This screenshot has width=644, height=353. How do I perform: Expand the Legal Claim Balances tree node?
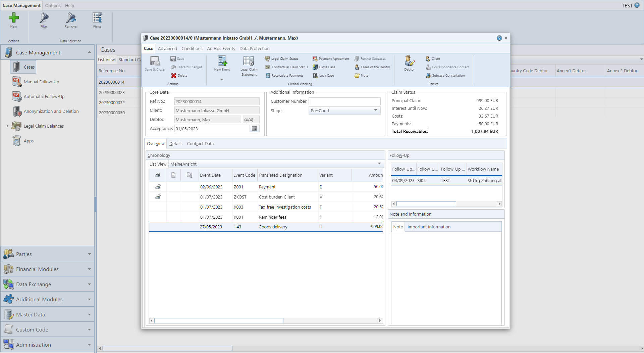point(7,126)
